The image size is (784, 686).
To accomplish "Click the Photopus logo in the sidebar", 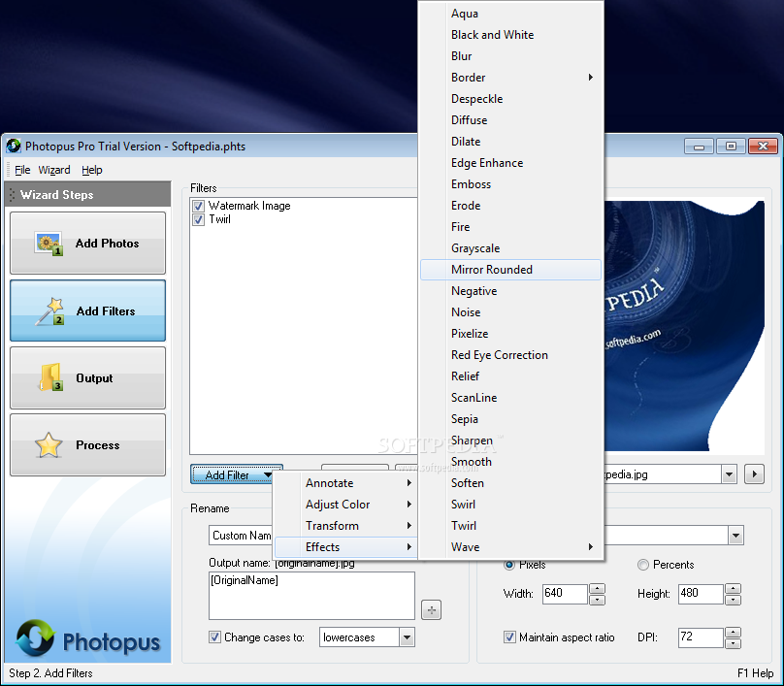I will [x=88, y=639].
